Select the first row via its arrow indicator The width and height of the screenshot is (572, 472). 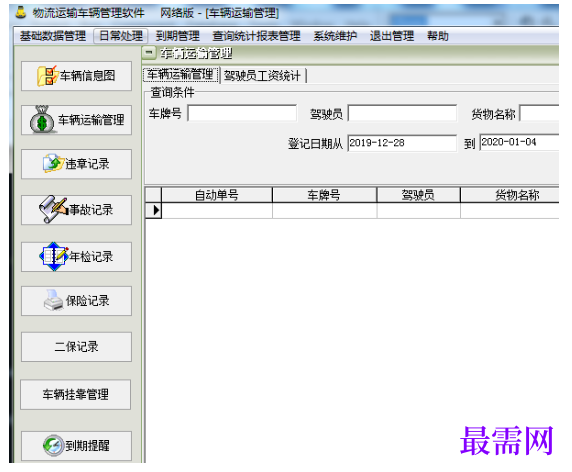(154, 210)
